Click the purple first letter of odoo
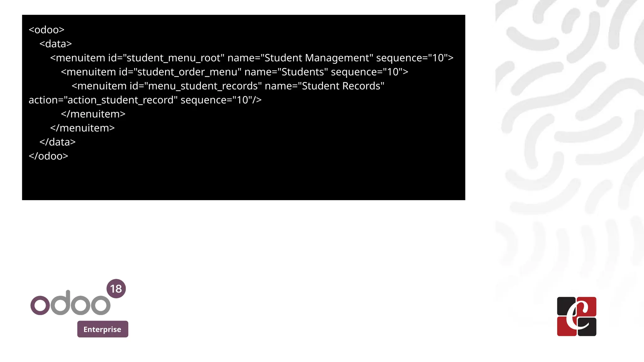The image size is (644, 362). (40, 305)
